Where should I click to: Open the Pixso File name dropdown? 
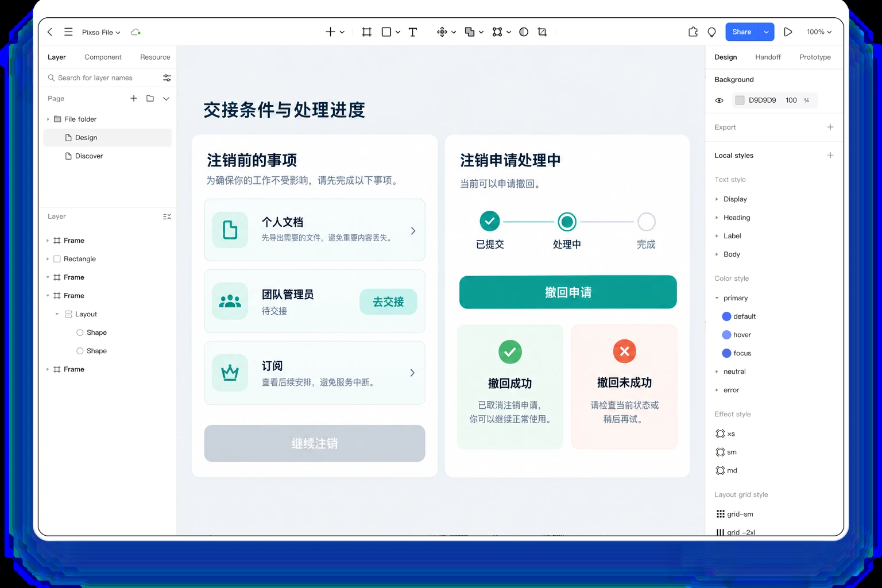tap(101, 32)
